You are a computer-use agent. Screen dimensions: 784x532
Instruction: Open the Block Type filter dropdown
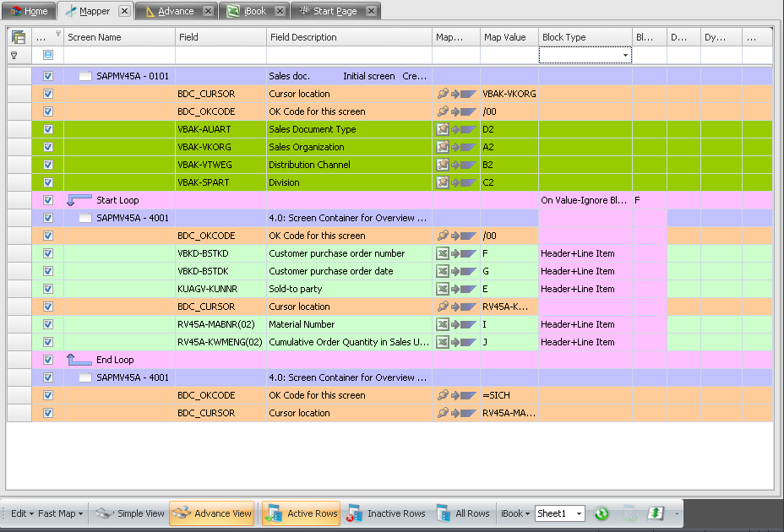(x=626, y=55)
